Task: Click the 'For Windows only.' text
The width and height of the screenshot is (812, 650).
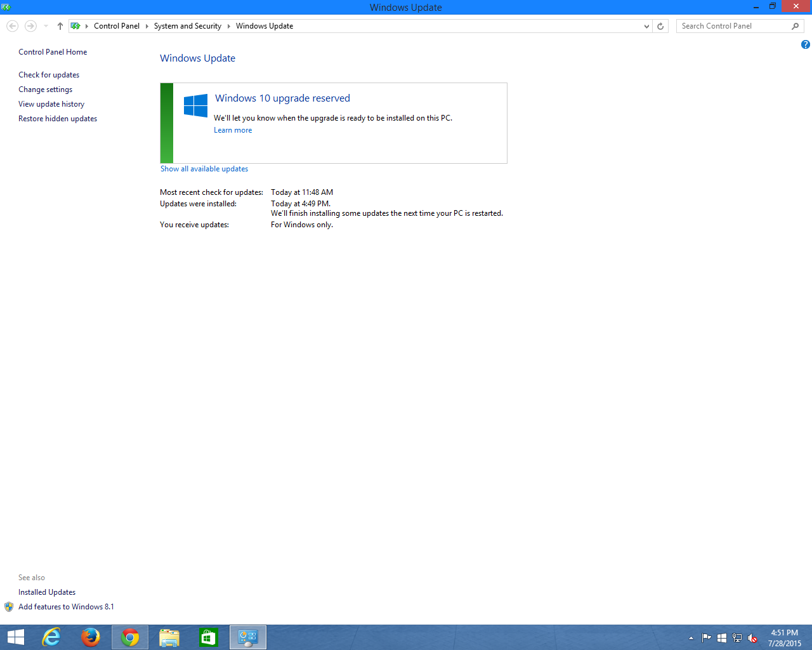Action: coord(302,225)
